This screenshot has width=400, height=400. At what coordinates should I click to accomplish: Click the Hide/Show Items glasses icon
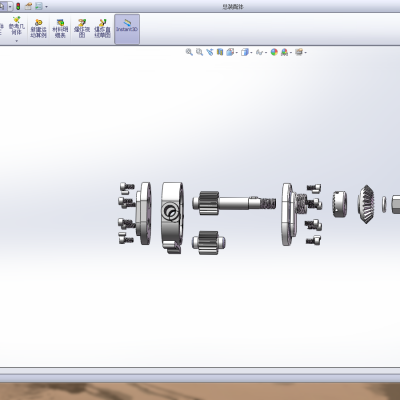coord(259,52)
